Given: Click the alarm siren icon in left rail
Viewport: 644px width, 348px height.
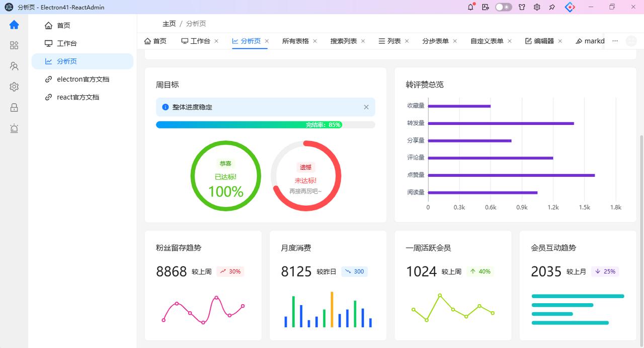Looking at the screenshot, I should 14,128.
